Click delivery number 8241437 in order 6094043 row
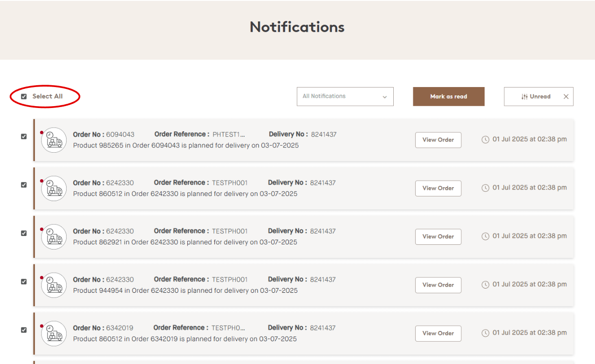Image resolution: width=595 pixels, height=364 pixels. coord(324,135)
